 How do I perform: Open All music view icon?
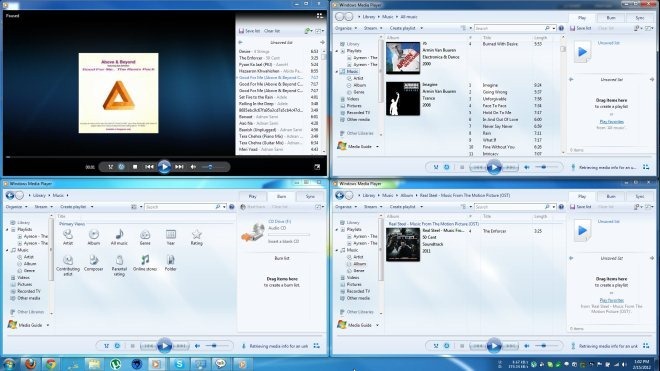119,237
